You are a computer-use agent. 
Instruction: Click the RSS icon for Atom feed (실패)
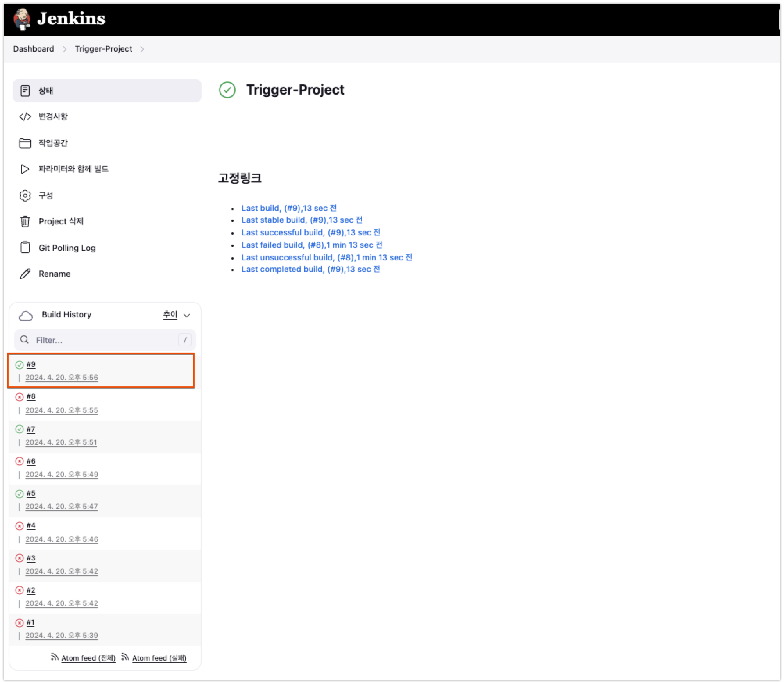tap(125, 657)
